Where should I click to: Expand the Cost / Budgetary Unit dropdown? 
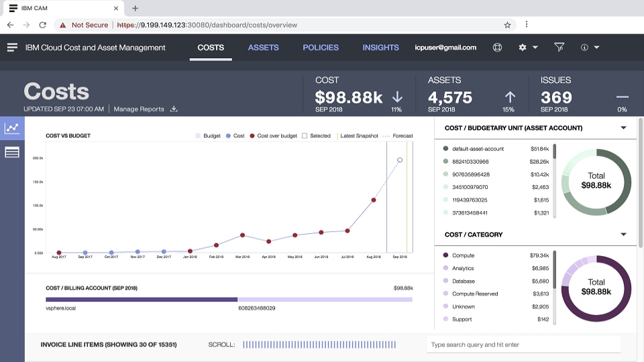pos(623,127)
